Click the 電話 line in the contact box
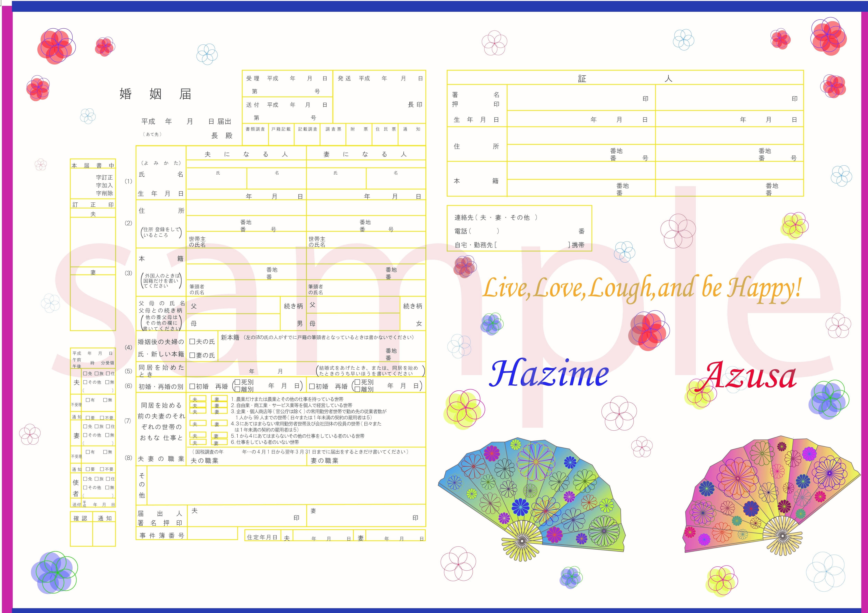 519,231
